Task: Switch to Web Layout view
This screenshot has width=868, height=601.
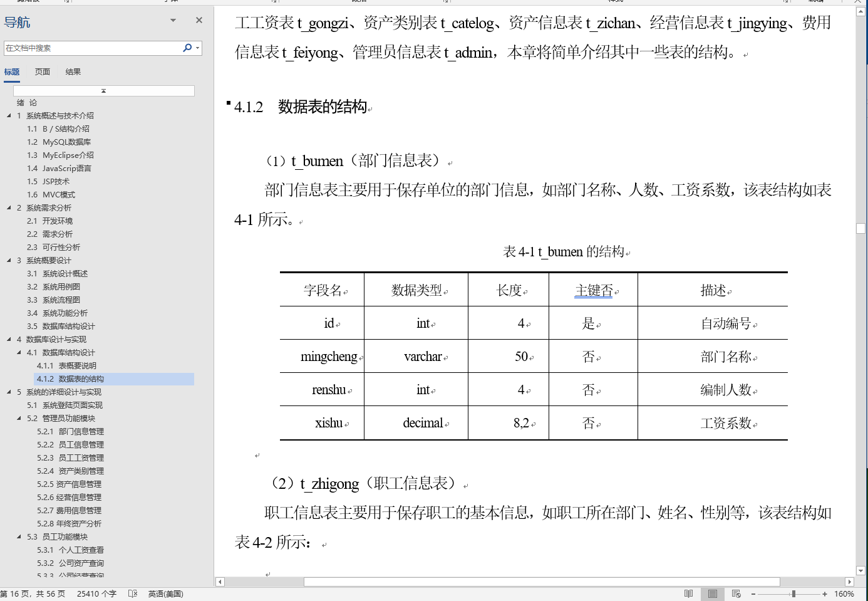Action: click(x=736, y=593)
